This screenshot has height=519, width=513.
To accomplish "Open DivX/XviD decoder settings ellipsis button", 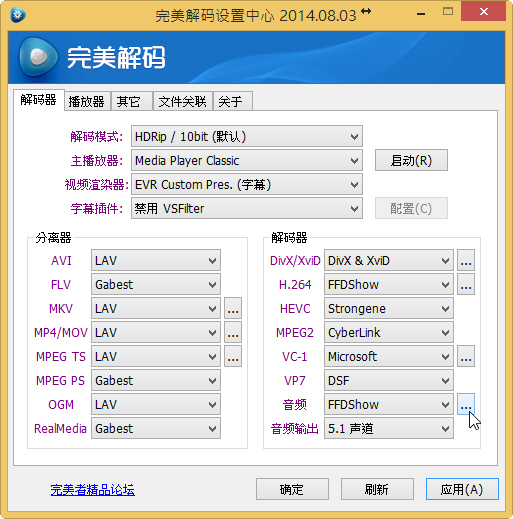I will tap(466, 261).
